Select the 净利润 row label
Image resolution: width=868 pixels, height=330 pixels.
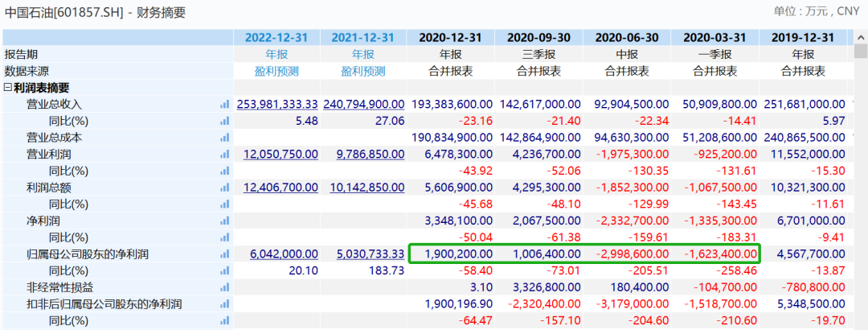click(x=43, y=221)
